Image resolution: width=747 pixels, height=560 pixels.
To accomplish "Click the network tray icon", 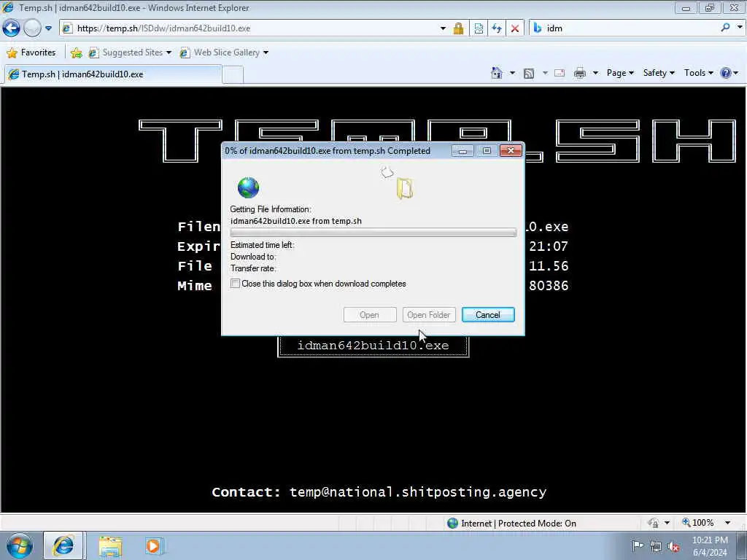I will pyautogui.click(x=656, y=546).
